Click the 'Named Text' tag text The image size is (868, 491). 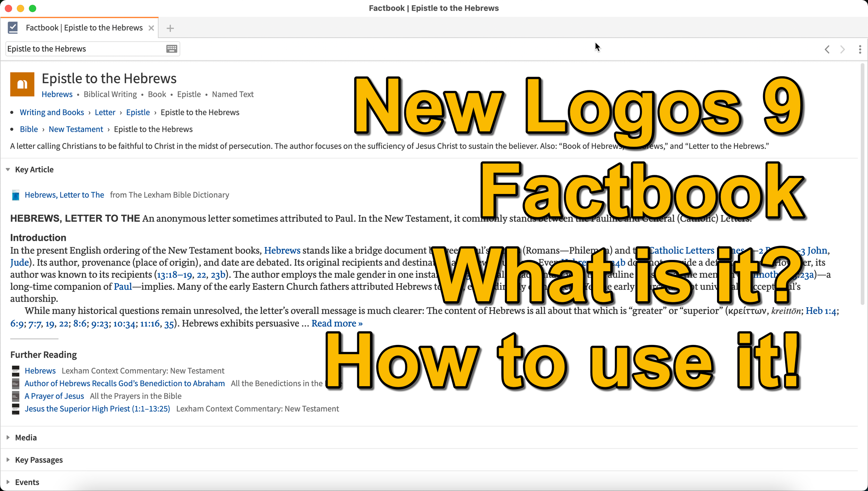click(x=233, y=94)
